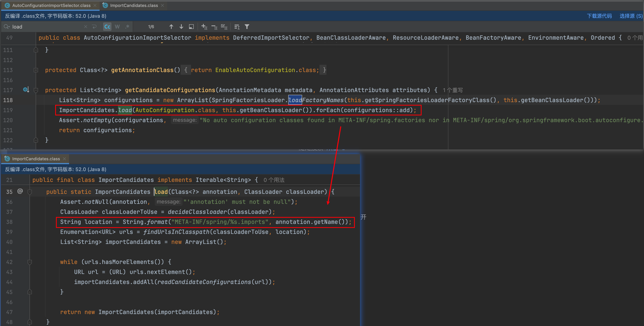Screen dimensions: 644x326
Task: Go to previous search occurrence
Action: coord(171,27)
